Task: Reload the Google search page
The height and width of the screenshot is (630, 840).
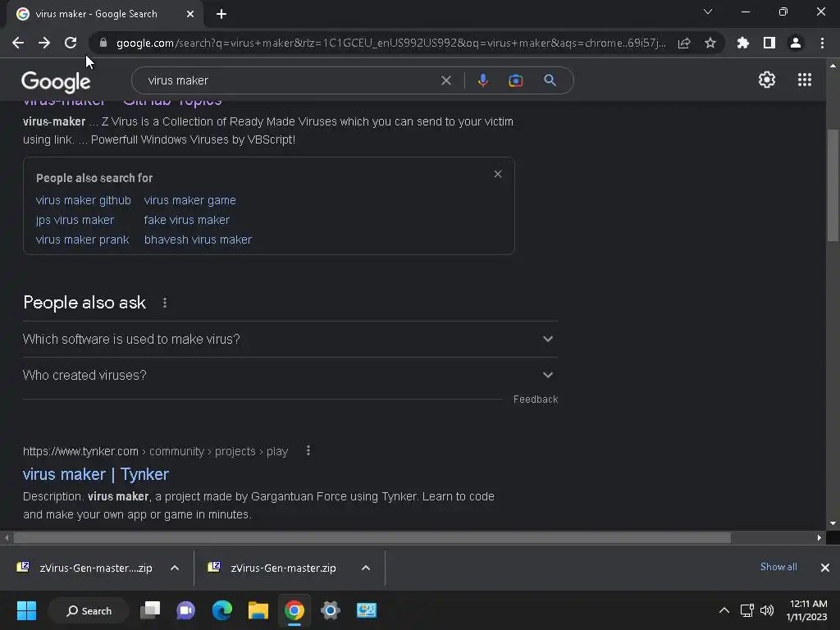Action: (71, 43)
